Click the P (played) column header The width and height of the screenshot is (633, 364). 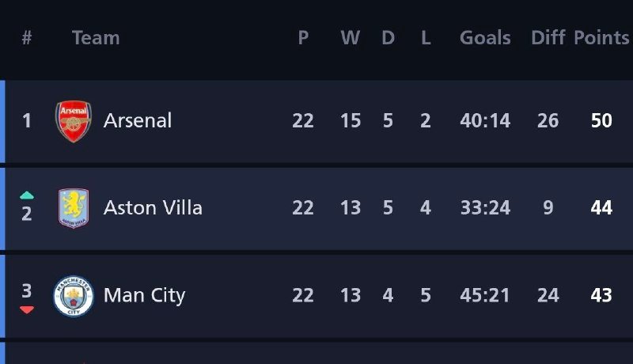tap(303, 38)
